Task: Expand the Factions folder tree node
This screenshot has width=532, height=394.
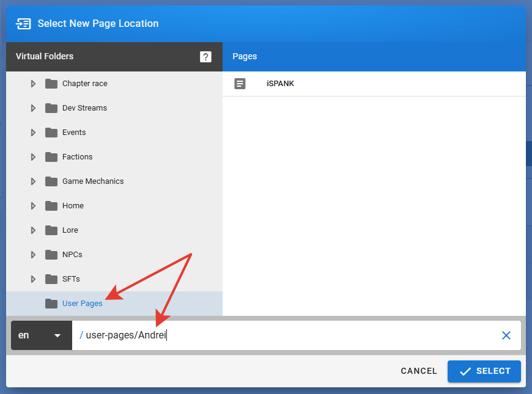Action: coord(33,157)
